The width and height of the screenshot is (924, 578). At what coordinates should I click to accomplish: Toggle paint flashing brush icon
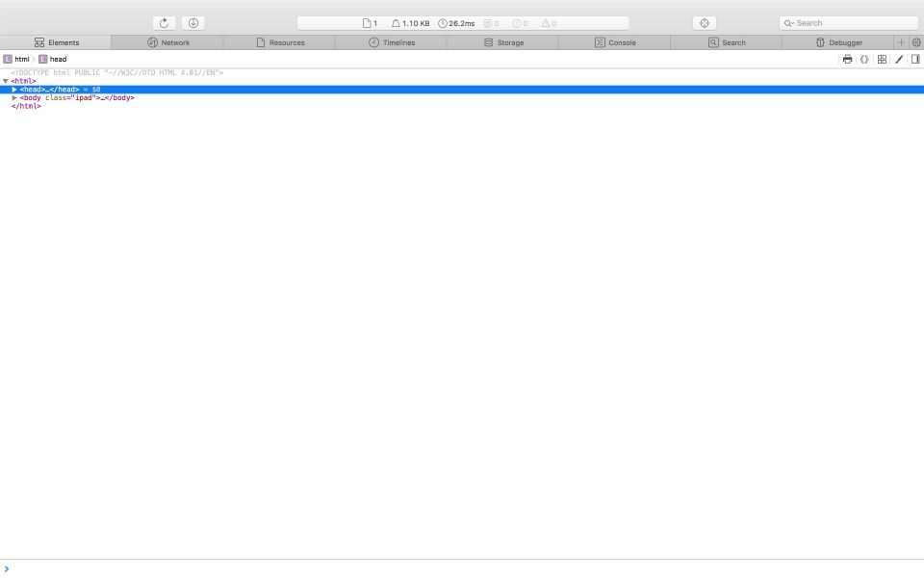899,59
